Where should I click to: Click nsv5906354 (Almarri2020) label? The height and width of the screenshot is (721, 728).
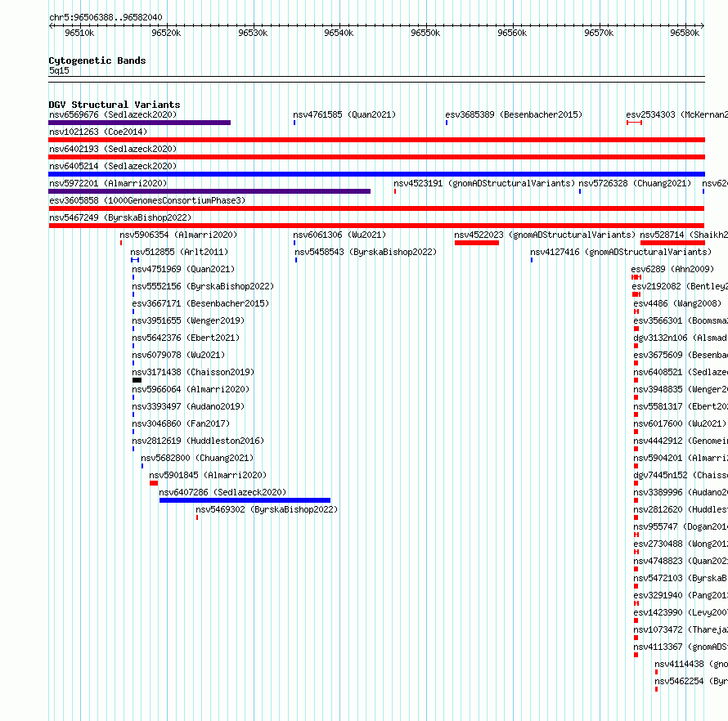(x=178, y=235)
